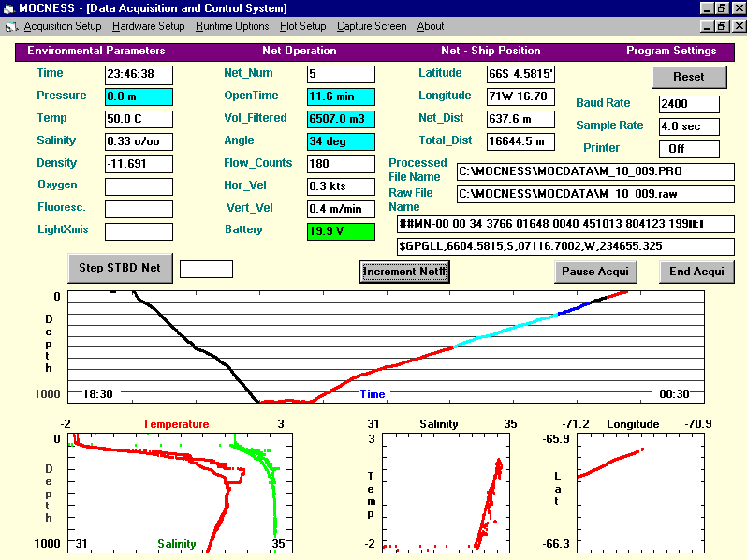Screen dimensions: 747x560
Task: Click the Temp field showing 50.0 C
Action: click(x=139, y=119)
